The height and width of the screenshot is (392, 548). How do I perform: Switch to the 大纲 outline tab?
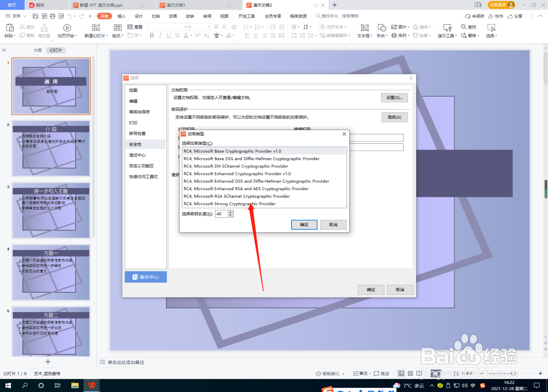[x=38, y=50]
